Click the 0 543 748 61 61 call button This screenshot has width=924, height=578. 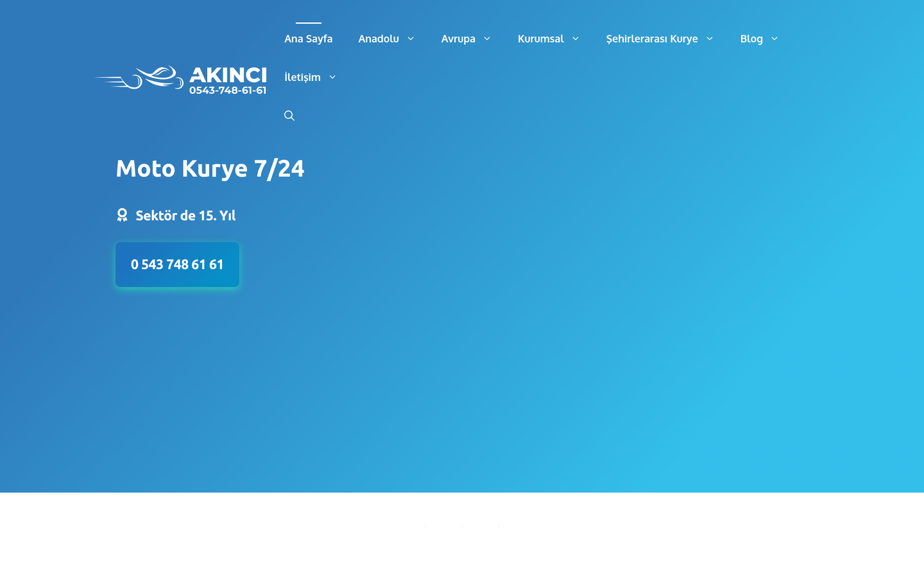(x=177, y=265)
